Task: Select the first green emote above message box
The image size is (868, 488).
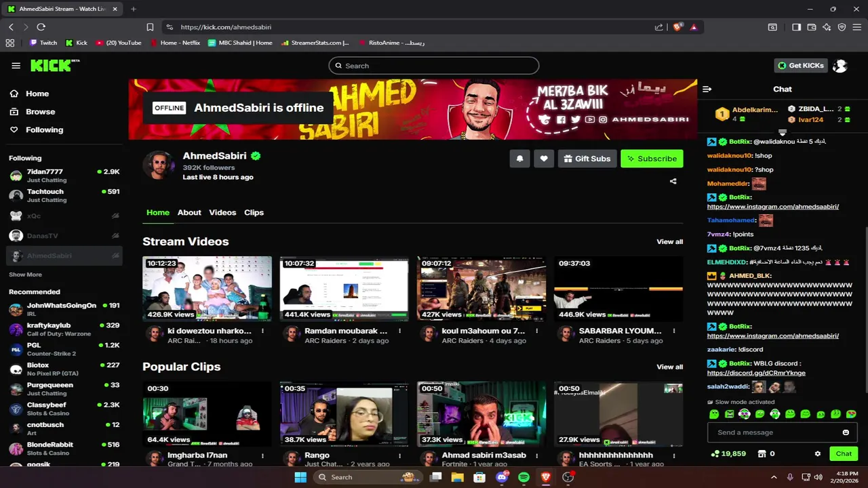Action: (714, 414)
